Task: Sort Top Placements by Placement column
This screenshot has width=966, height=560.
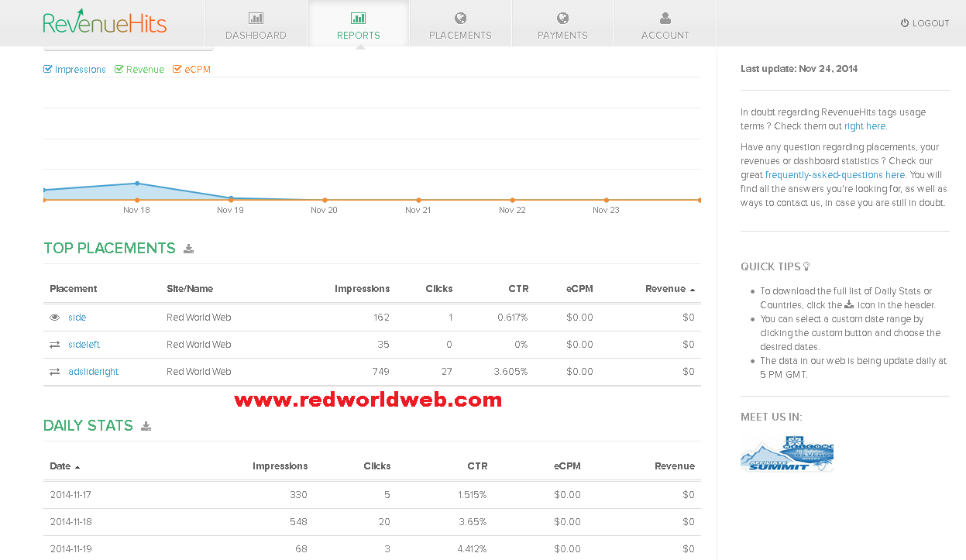Action: (74, 289)
